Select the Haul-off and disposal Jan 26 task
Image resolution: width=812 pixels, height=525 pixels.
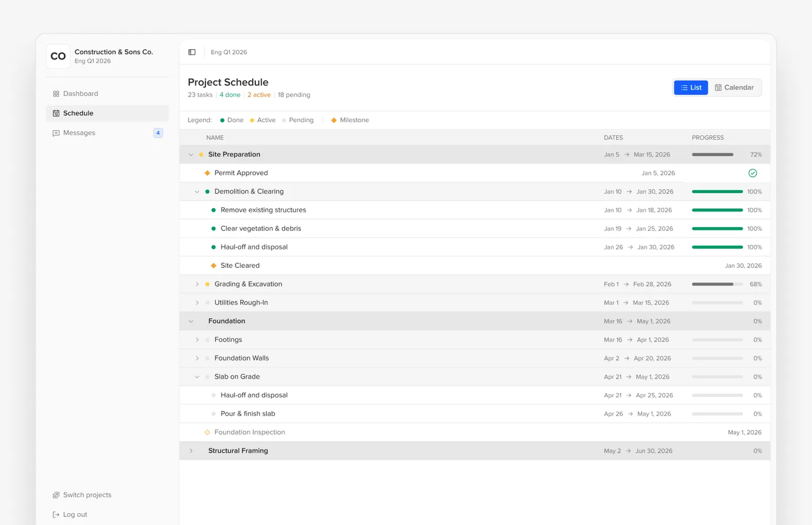tap(475, 247)
